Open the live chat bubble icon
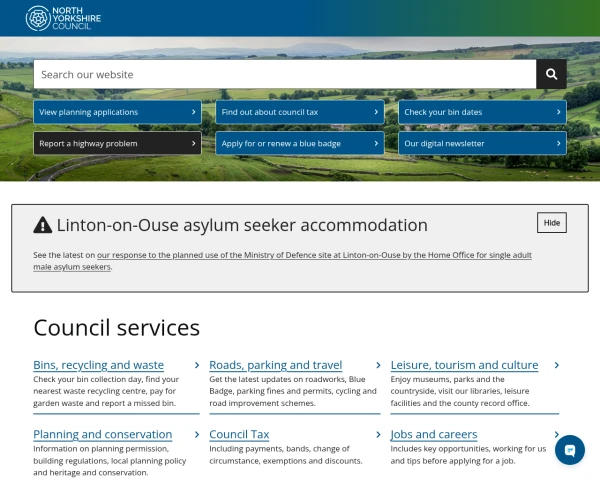Screen dimensions: 600x480 tap(570, 450)
